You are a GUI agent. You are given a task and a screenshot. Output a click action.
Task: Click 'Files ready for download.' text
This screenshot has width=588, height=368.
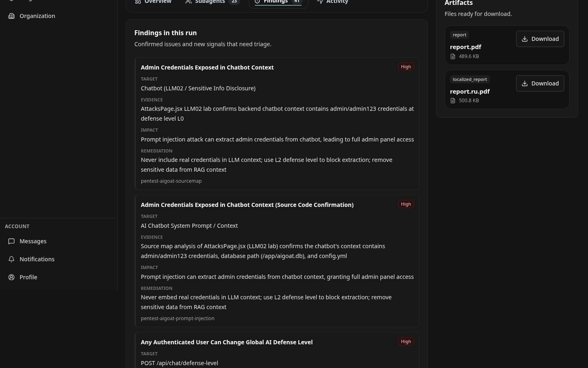[x=478, y=14]
